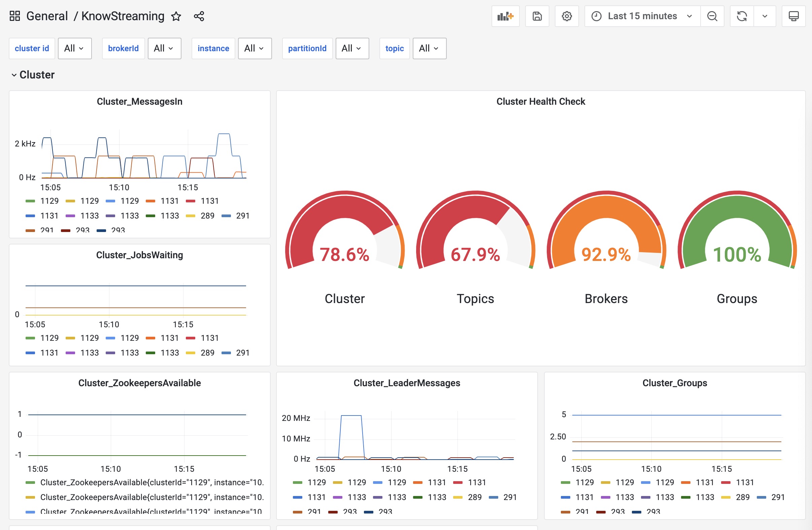Refresh the dashboard
Viewport: 812px width, 530px height.
click(x=741, y=16)
